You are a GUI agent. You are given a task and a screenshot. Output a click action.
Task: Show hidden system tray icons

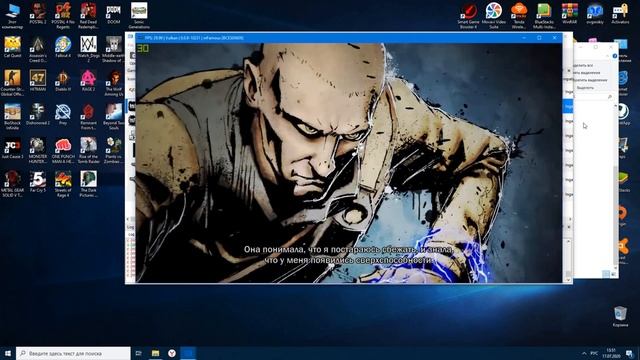[x=584, y=353]
